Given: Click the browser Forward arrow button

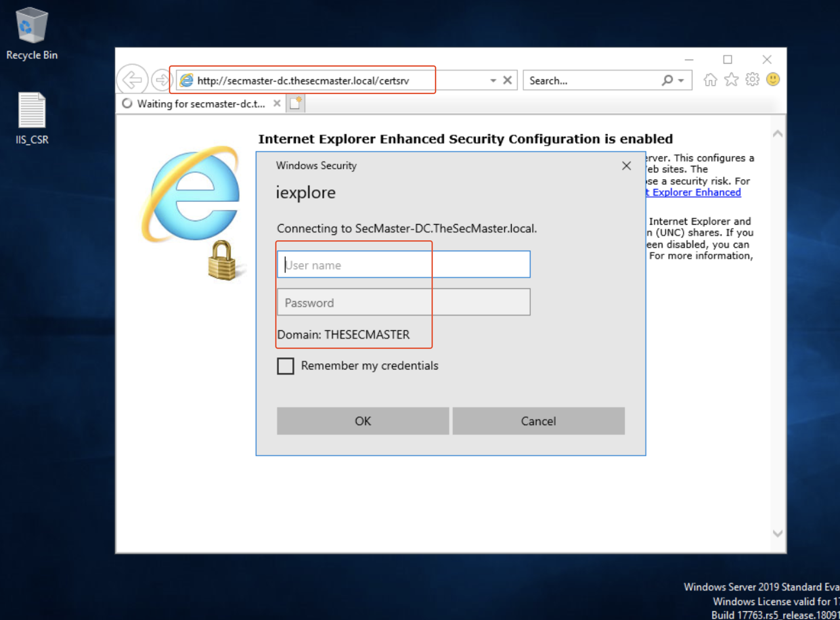Looking at the screenshot, I should pyautogui.click(x=161, y=80).
